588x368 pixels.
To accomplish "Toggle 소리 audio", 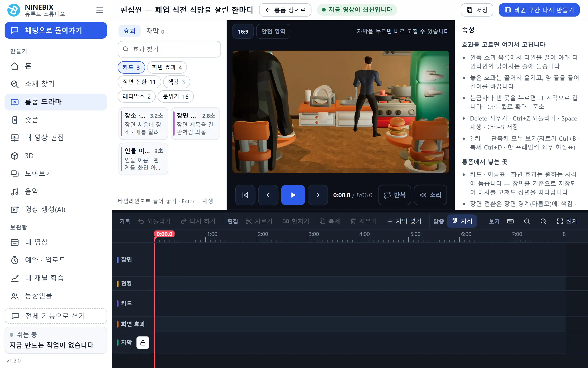I will coord(430,195).
